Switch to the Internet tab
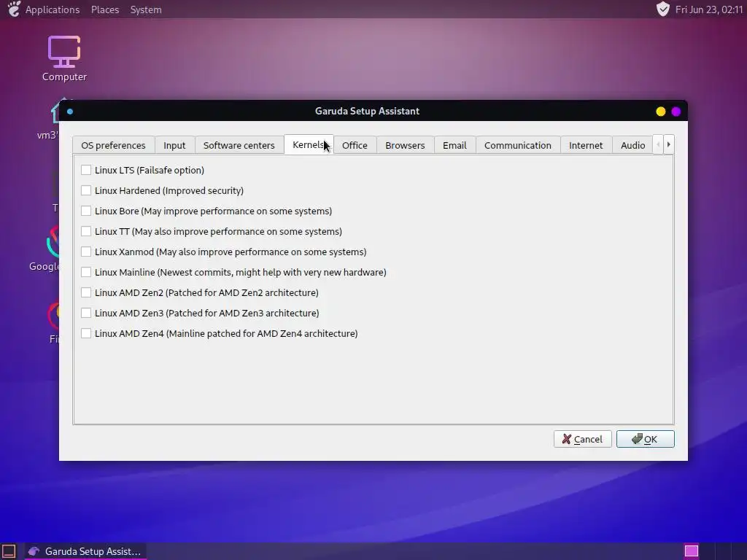The image size is (747, 560). [586, 145]
